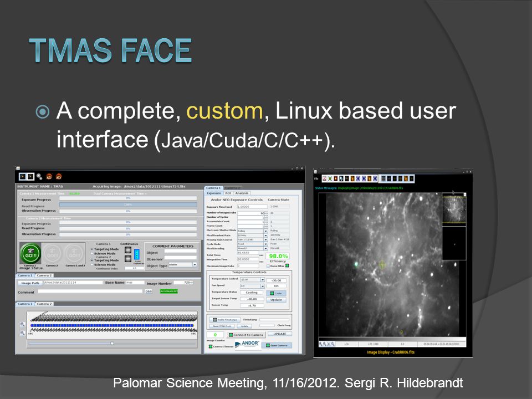Click the Target Sensor Temp field

[252, 299]
